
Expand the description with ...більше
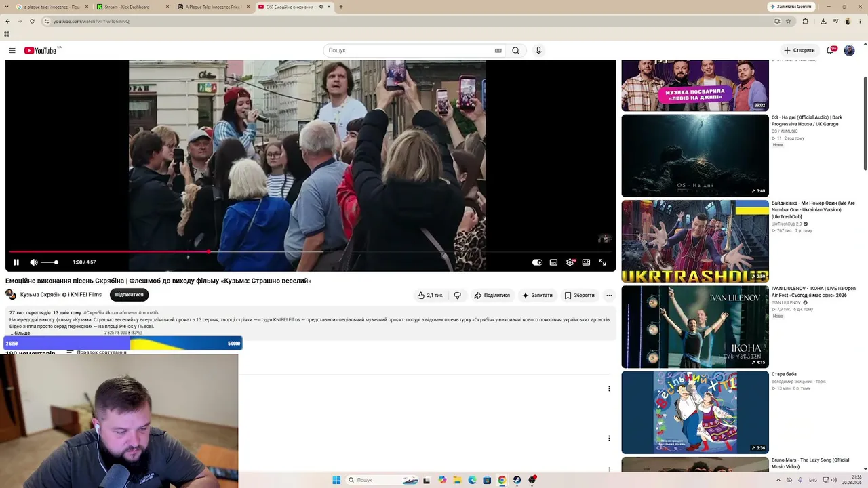coord(20,333)
